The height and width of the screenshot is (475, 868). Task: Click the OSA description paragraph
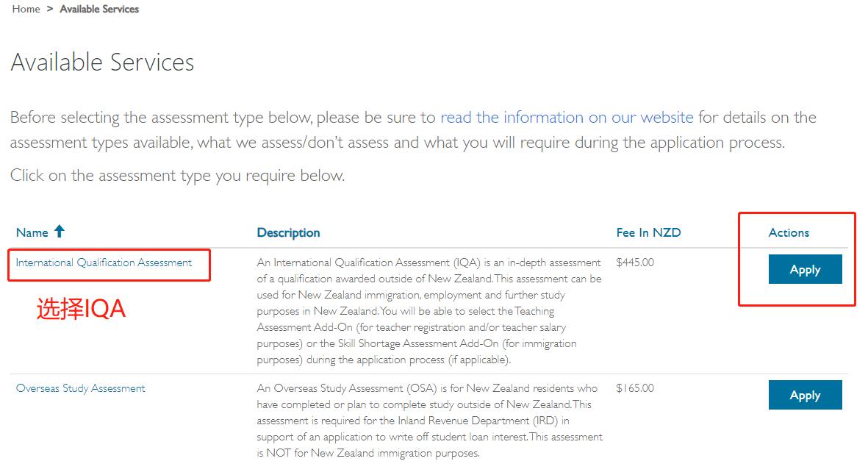click(429, 421)
